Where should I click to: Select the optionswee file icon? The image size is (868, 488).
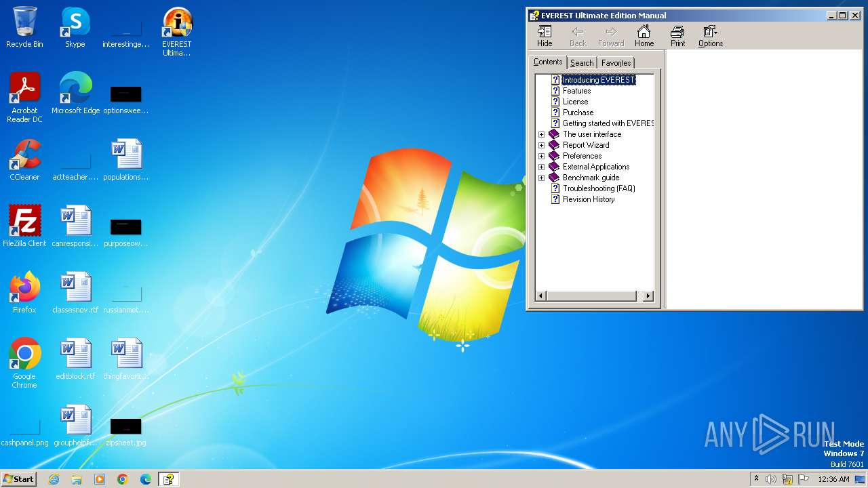(126, 100)
